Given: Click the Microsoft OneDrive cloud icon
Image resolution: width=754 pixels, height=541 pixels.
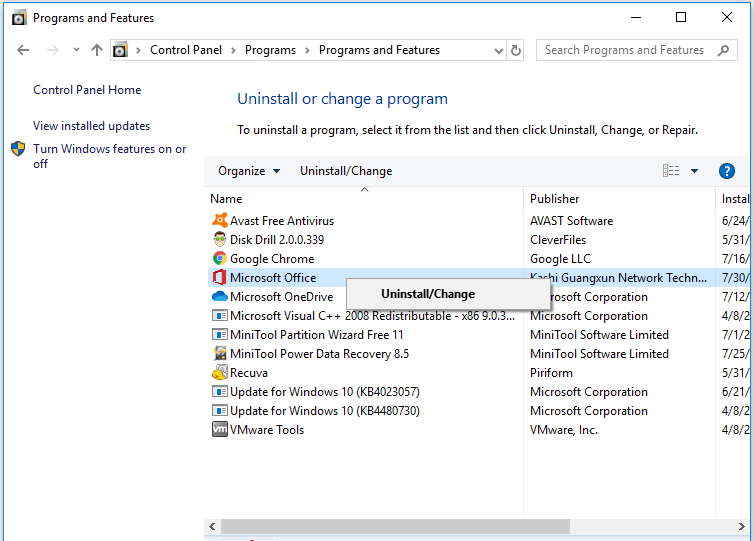Looking at the screenshot, I should point(220,297).
